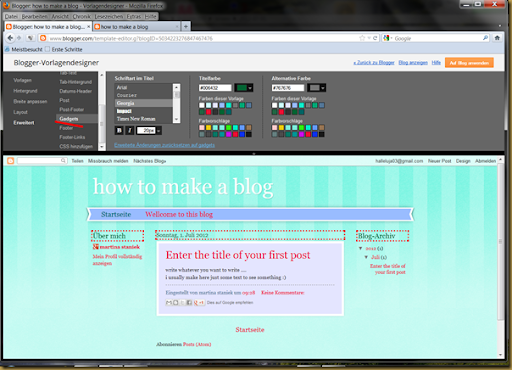Open the Titelfarbe color picker dropdown

tap(244, 88)
